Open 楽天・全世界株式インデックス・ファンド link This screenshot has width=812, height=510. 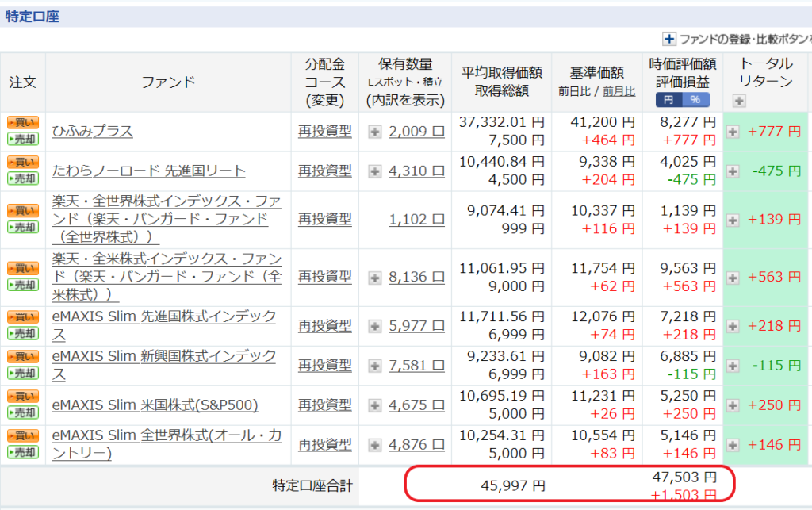pos(167,219)
